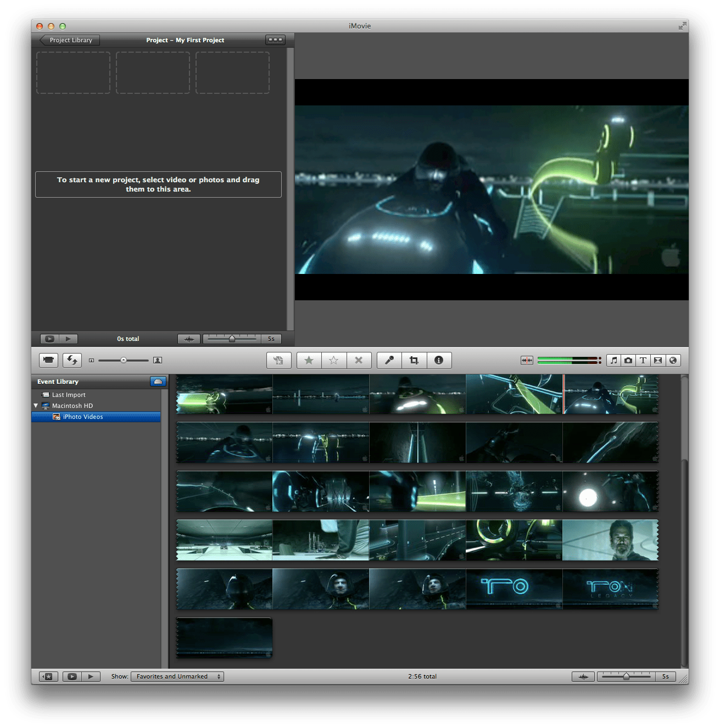Reject the selected clip

pos(359,360)
